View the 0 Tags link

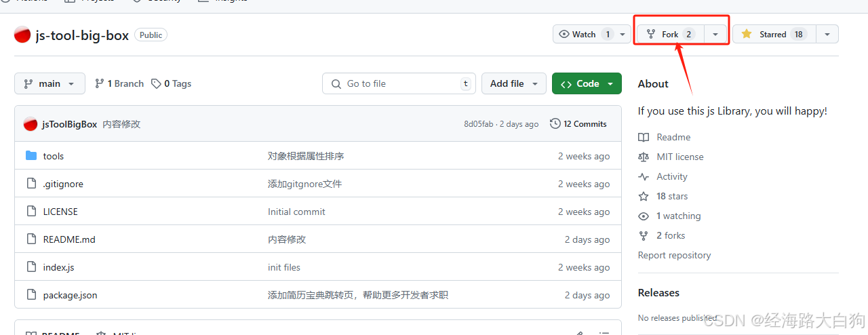[x=171, y=83]
